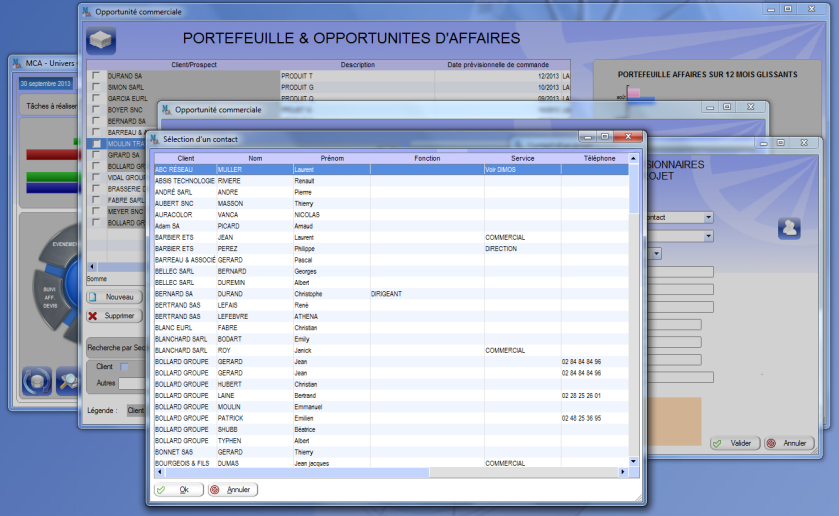Screen dimensions: 839x516
Task: Select the AUBERT SNC MASSON row
Action: [391, 203]
